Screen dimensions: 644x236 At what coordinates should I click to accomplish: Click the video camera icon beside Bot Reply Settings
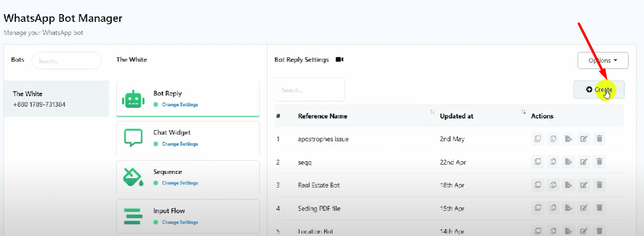tap(339, 60)
